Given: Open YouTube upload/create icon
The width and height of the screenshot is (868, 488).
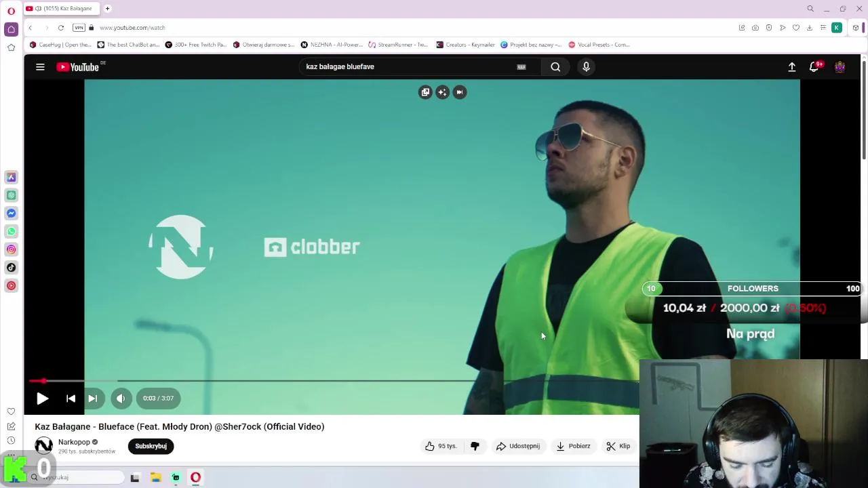Looking at the screenshot, I should 791,66.
